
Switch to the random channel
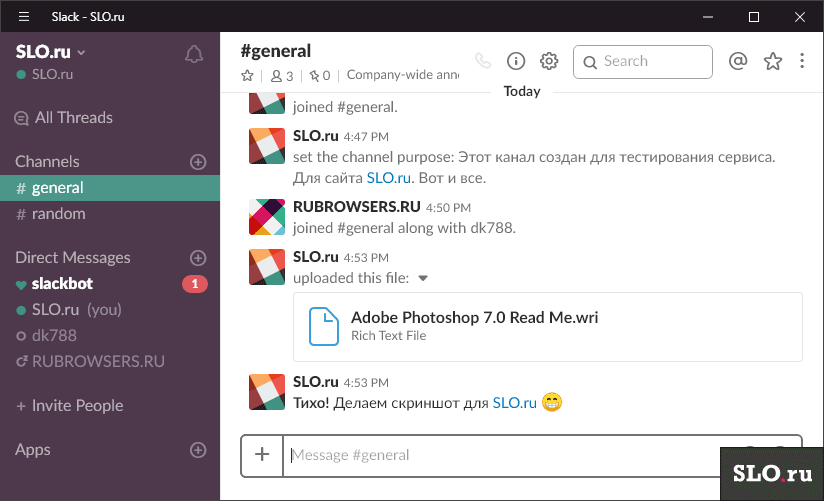coord(58,214)
